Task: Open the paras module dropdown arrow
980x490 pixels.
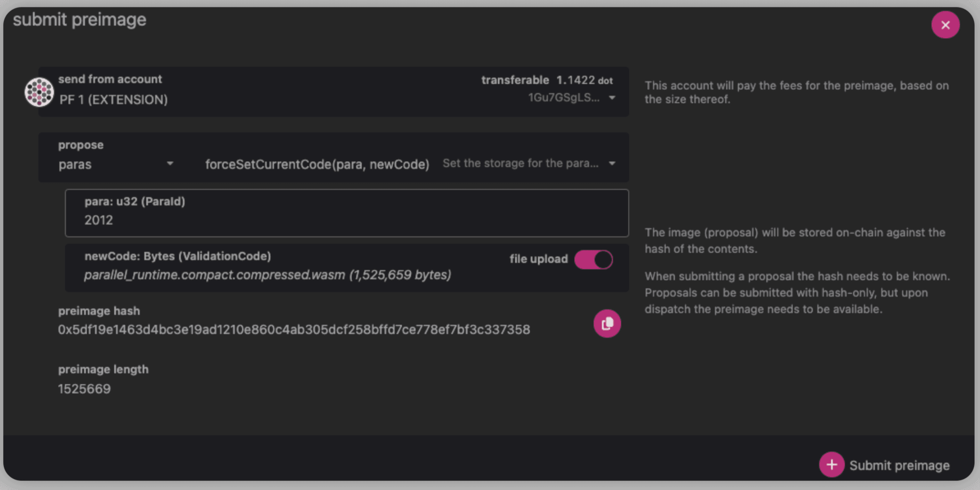Action: (x=170, y=164)
